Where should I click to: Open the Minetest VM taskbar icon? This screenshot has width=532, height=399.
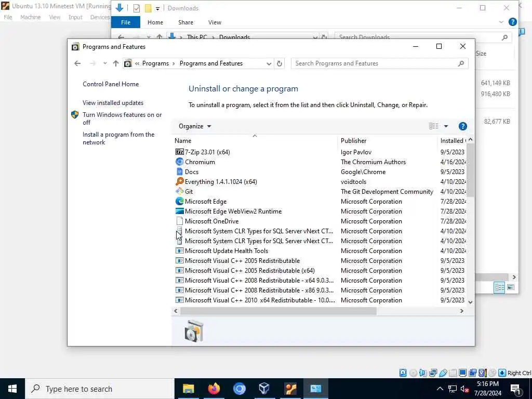pos(290,389)
